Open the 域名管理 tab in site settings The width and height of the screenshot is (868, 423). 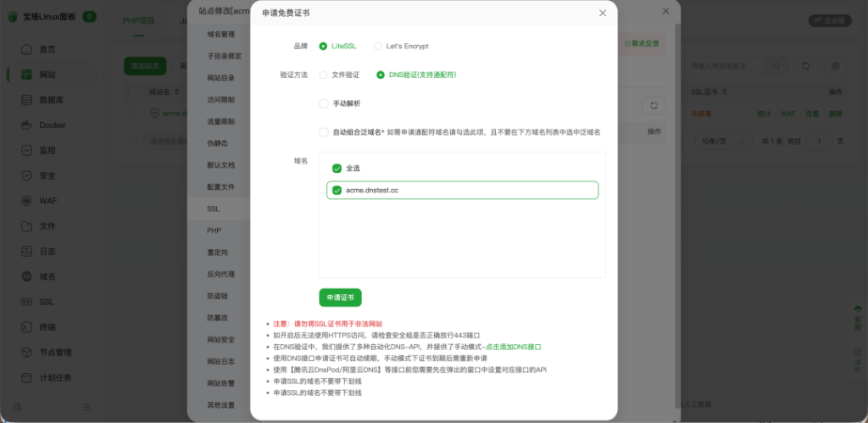(x=221, y=34)
